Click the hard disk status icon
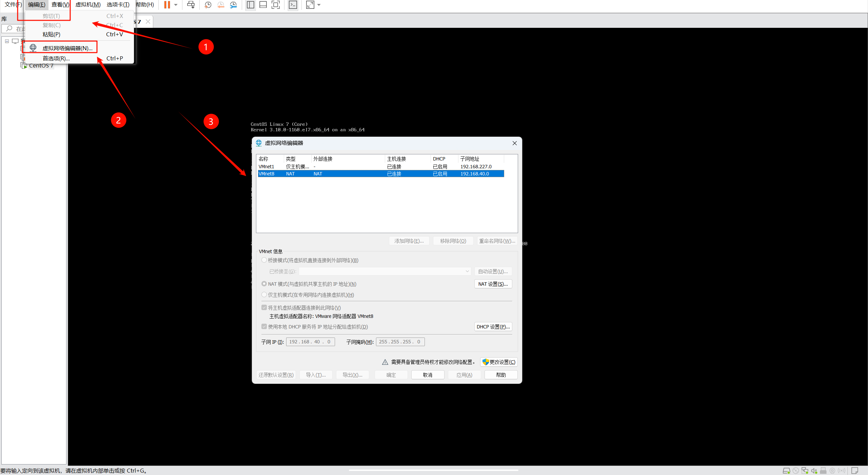Viewport: 868px width, 475px height. tap(786, 471)
